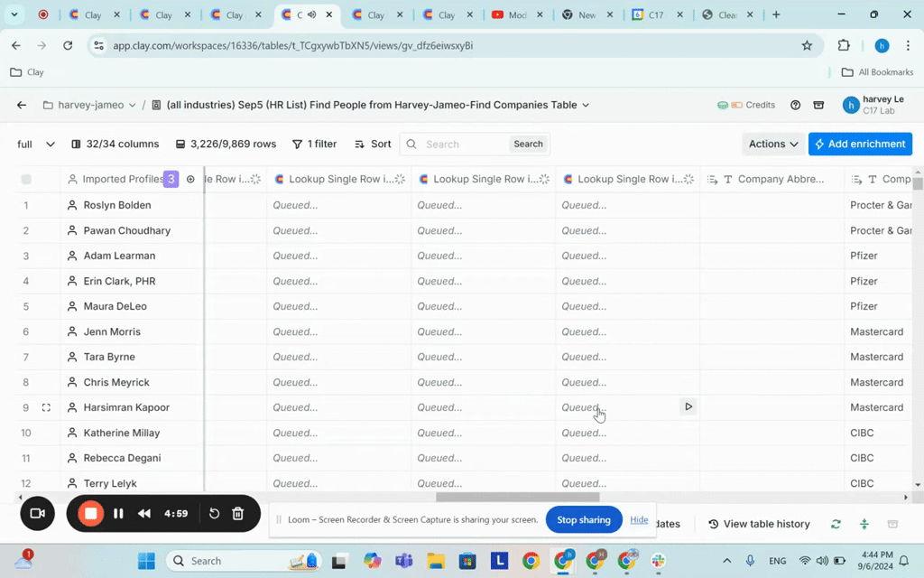
Task: Open the help question mark icon
Action: (795, 105)
